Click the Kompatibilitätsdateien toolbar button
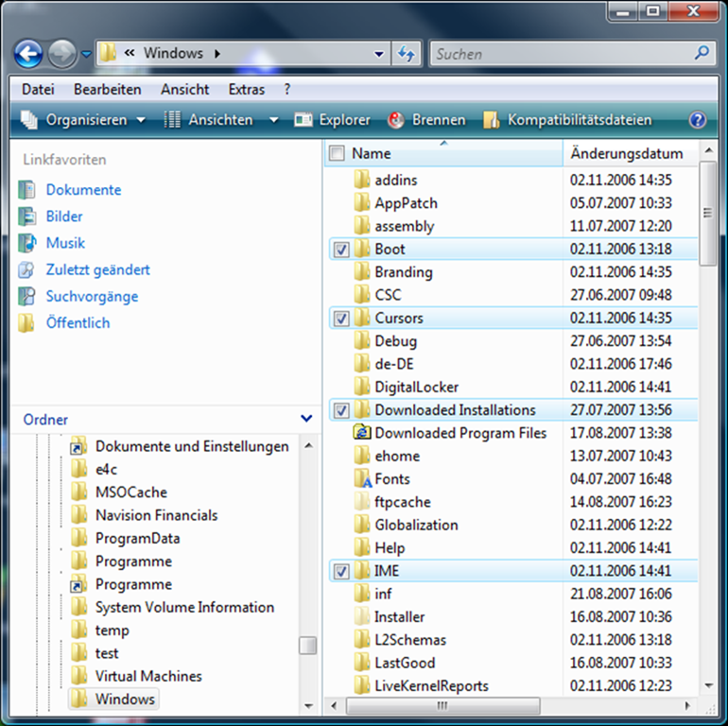The height and width of the screenshot is (726, 728). (x=567, y=120)
